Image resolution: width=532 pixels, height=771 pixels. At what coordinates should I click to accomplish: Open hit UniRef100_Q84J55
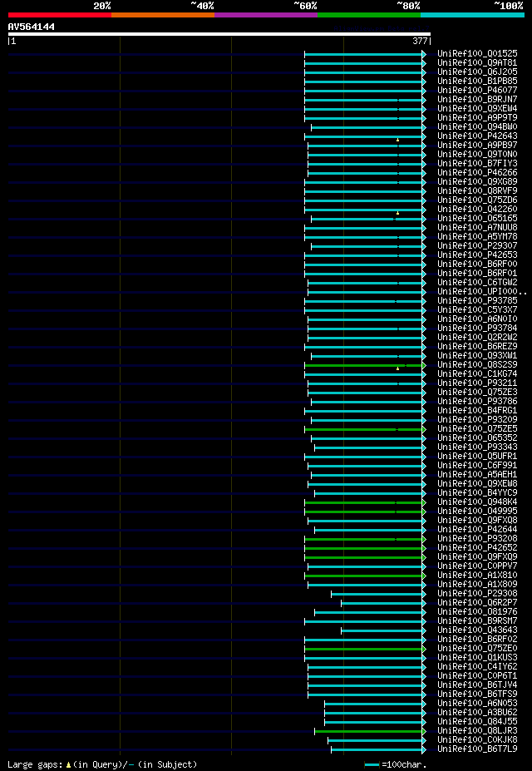tap(477, 721)
